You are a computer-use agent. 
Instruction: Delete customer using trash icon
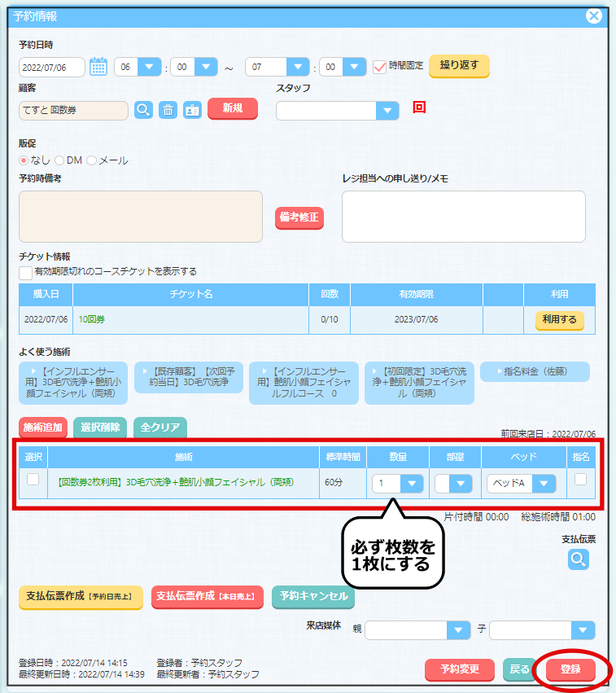pyautogui.click(x=168, y=111)
